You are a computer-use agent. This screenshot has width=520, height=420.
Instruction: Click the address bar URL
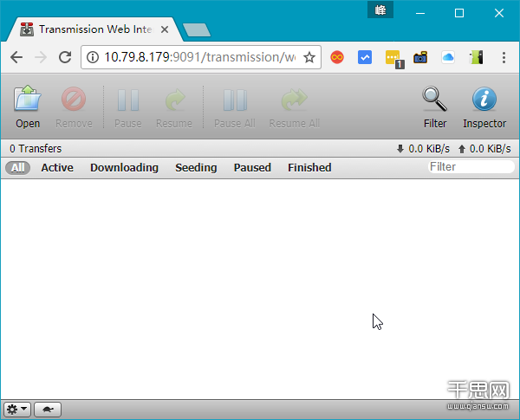point(199,57)
